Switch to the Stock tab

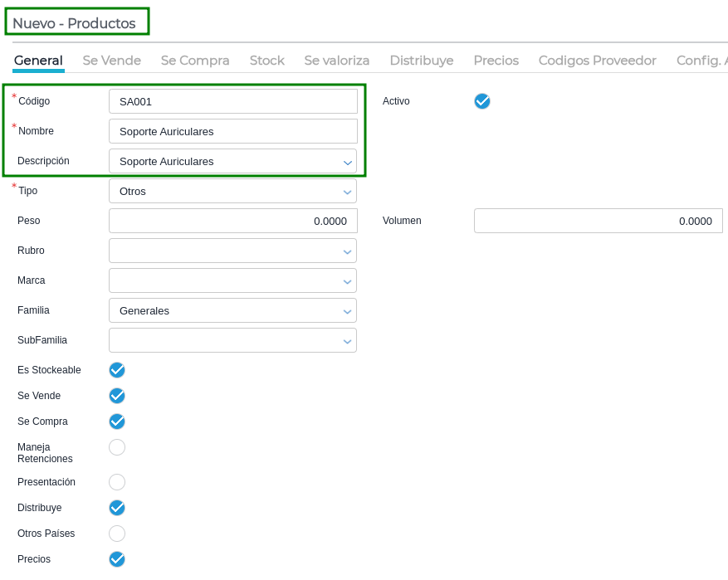click(266, 61)
